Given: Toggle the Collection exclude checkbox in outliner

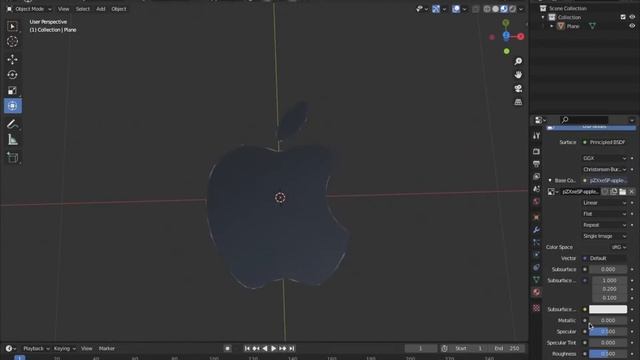Looking at the screenshot, I should pyautogui.click(x=623, y=17).
